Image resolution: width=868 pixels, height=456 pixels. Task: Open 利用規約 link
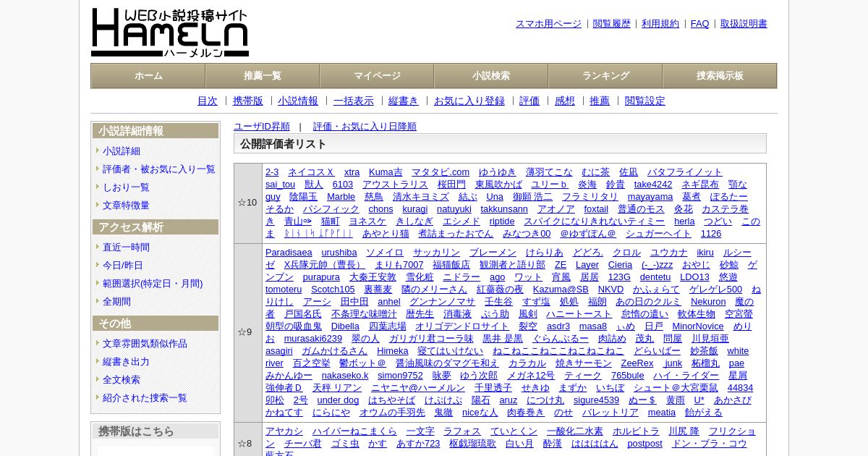coord(660,24)
